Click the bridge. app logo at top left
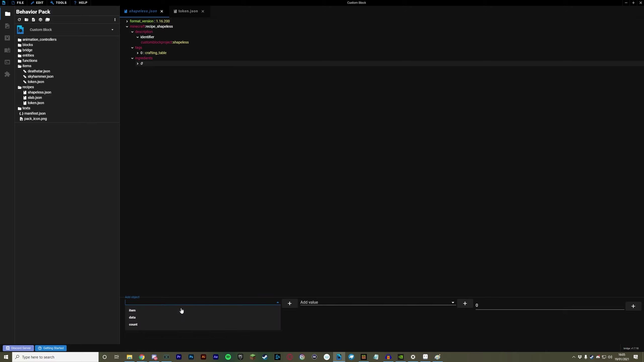 point(4,3)
